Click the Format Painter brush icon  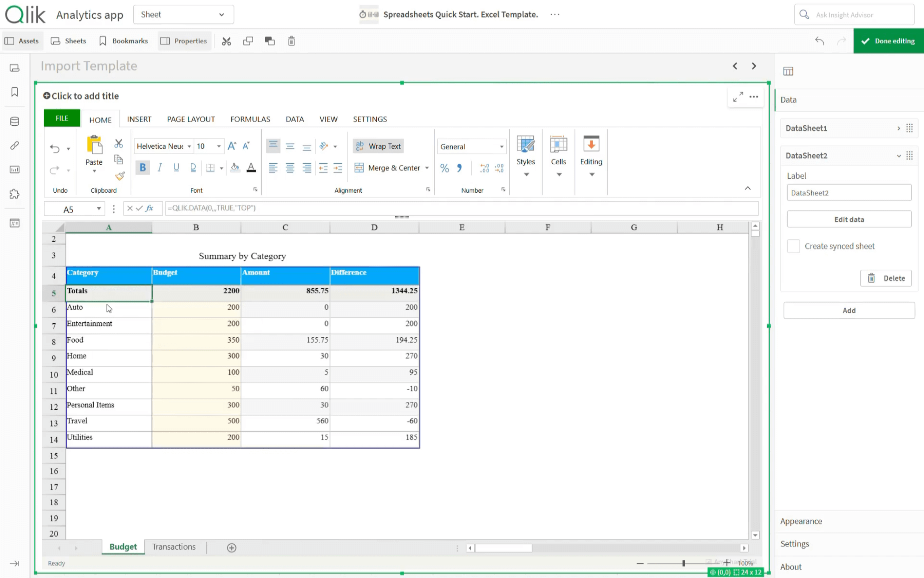pos(119,176)
